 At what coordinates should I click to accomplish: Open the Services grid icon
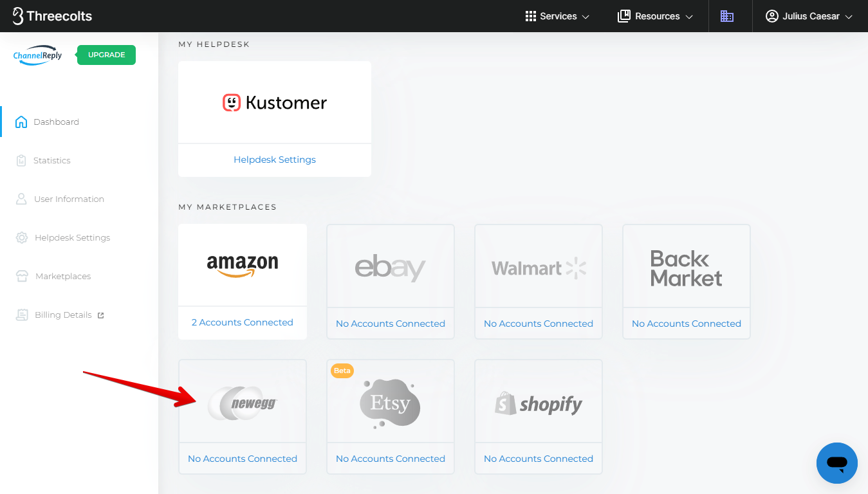click(x=531, y=16)
